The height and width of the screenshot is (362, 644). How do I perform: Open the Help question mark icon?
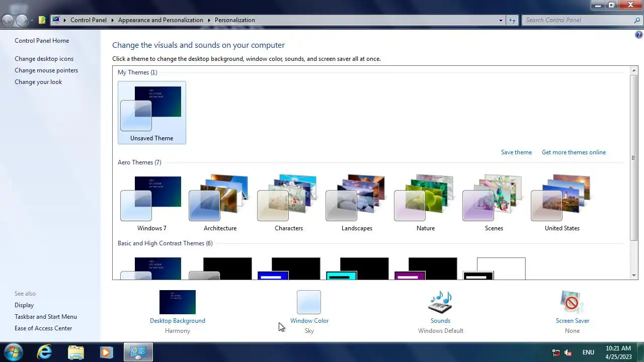click(x=639, y=35)
